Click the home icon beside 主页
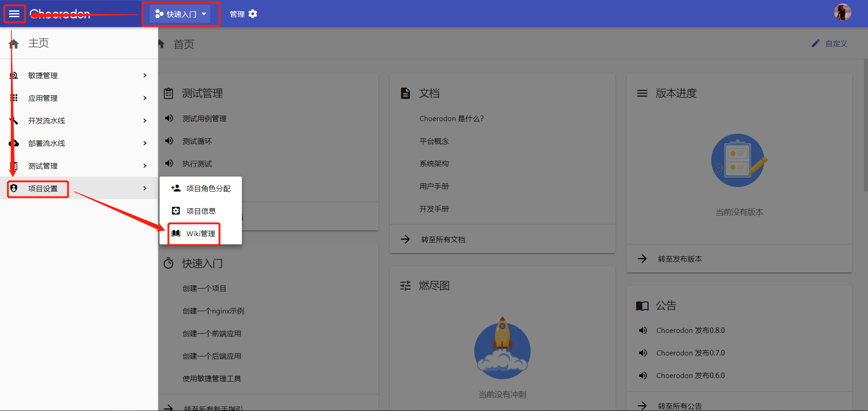Image resolution: width=868 pixels, height=411 pixels. (14, 44)
